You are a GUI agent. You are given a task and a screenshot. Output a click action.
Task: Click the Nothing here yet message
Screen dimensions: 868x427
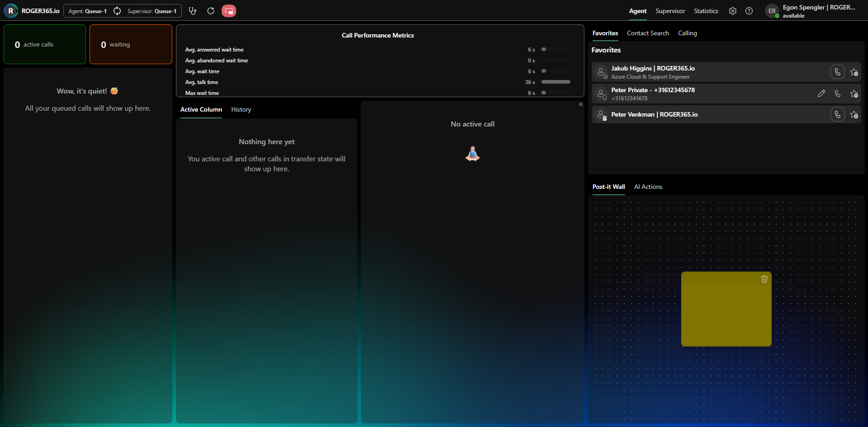pyautogui.click(x=267, y=141)
